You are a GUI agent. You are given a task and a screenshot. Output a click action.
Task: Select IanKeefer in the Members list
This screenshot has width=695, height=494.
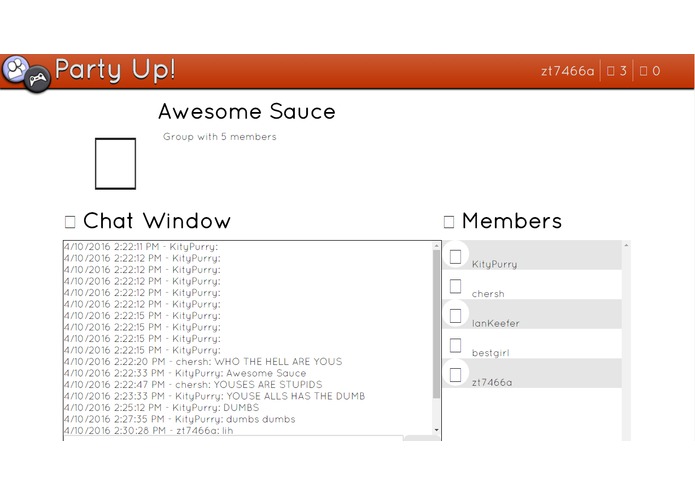pyautogui.click(x=532, y=314)
